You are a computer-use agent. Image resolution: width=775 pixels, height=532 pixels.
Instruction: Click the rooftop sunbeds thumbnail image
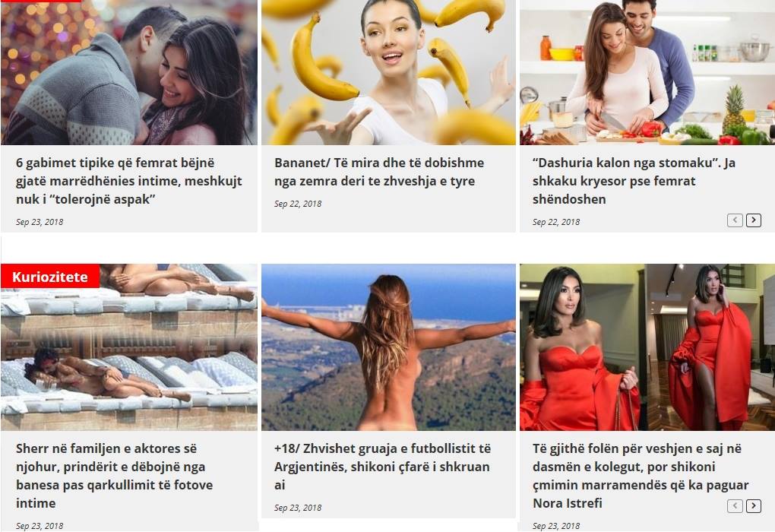[x=129, y=347]
